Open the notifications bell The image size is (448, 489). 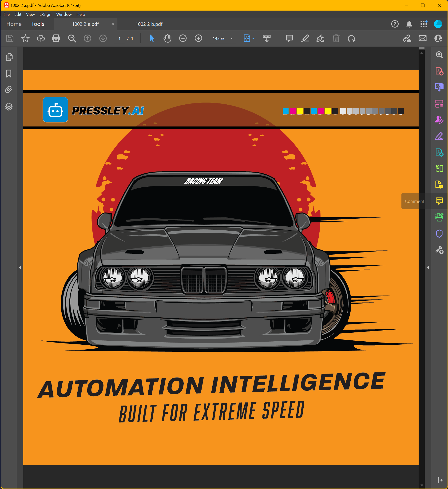(409, 24)
